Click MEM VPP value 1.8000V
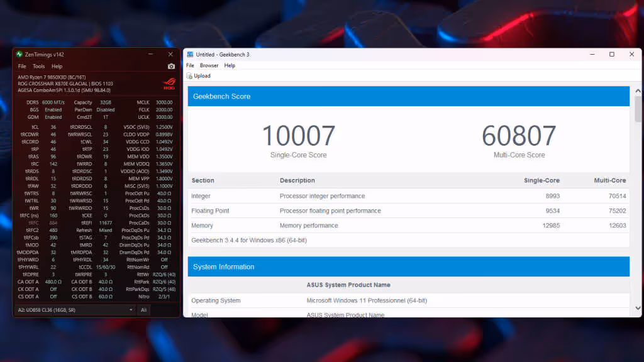644x362 pixels. (x=164, y=179)
